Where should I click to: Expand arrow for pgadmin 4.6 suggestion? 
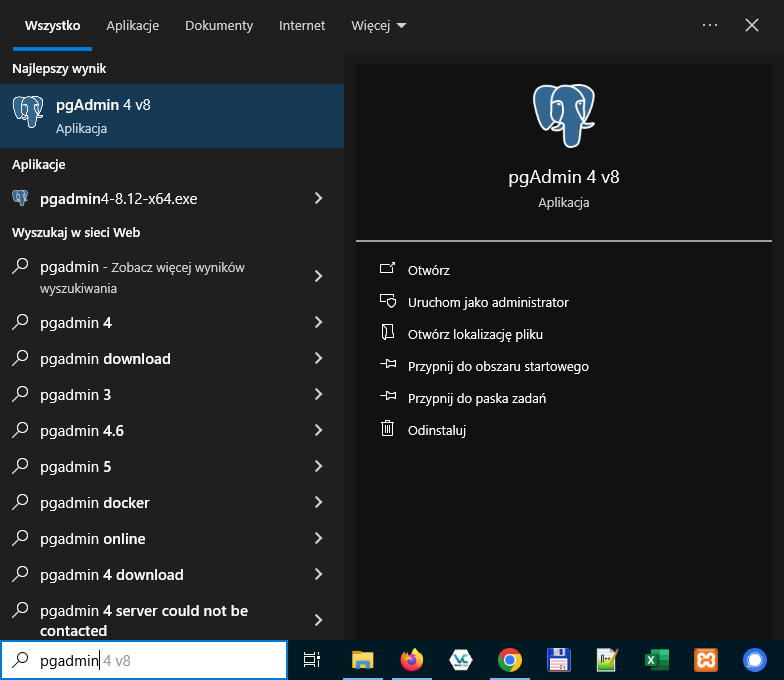pyautogui.click(x=318, y=430)
